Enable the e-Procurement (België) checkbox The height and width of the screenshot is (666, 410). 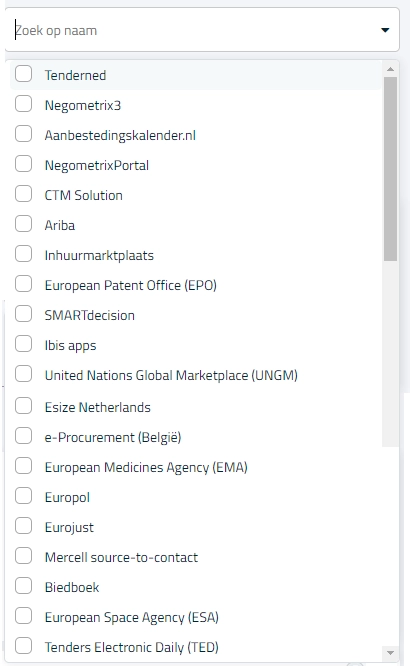(x=23, y=436)
